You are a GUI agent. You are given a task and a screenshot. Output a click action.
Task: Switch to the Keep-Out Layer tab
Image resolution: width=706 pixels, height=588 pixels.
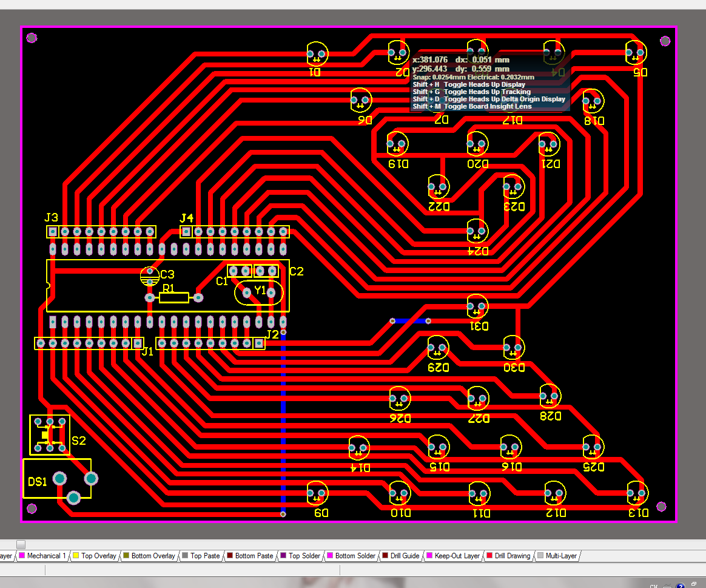(453, 556)
